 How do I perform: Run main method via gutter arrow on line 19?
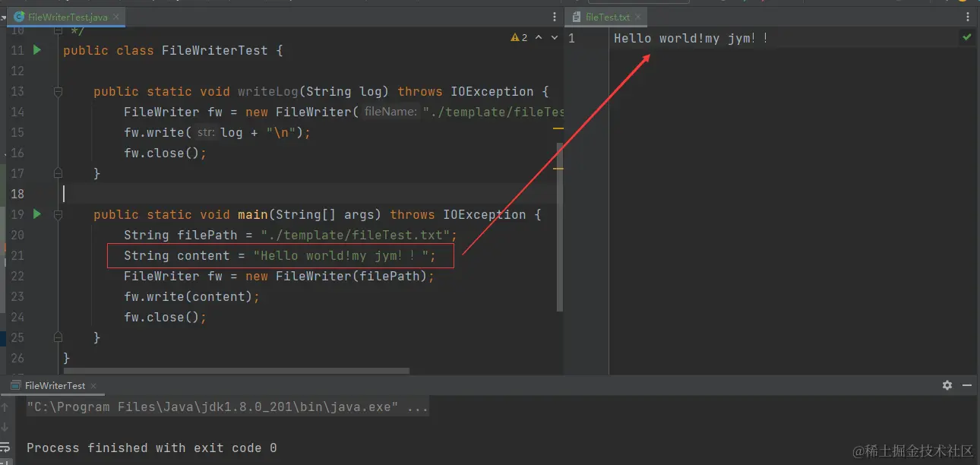point(37,214)
